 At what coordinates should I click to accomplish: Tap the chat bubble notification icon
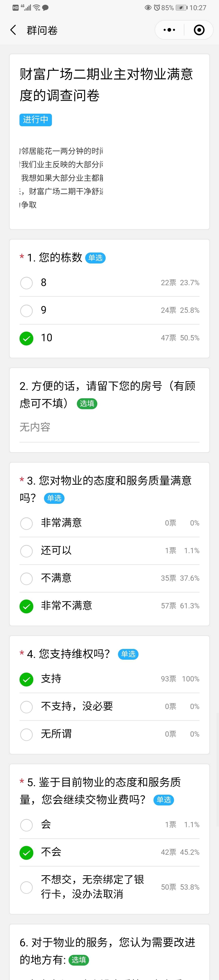[x=45, y=8]
